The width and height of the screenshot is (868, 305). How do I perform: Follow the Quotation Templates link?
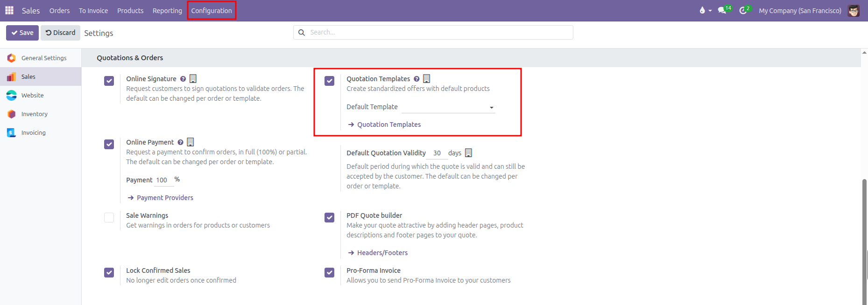[x=389, y=125]
